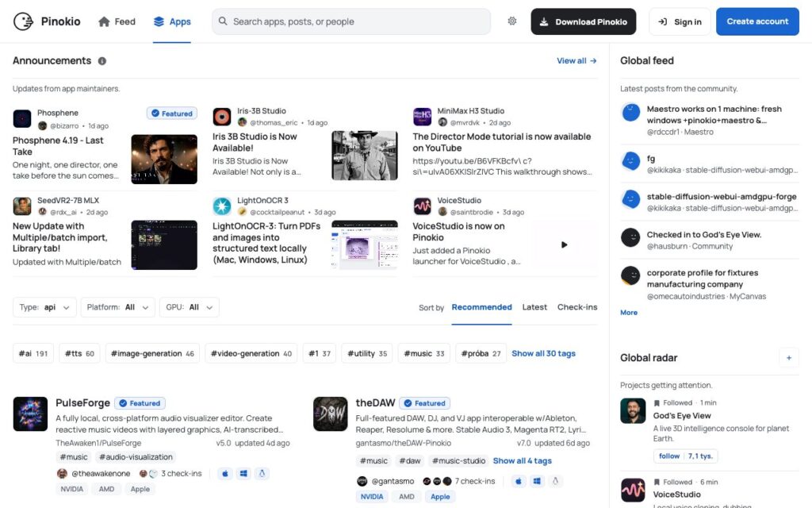Viewport: 812px width, 508px height.
Task: Play the VoiceStudio announcement video
Action: pos(564,244)
